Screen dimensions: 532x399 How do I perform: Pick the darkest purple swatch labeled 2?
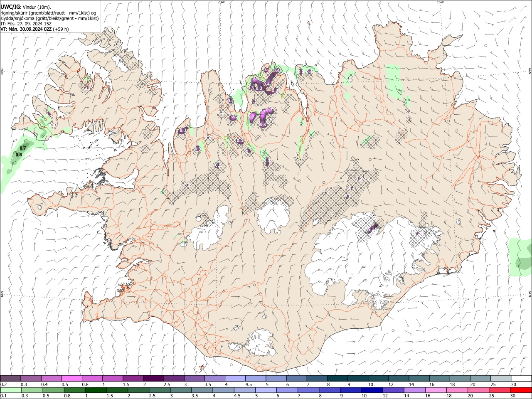(x=153, y=379)
